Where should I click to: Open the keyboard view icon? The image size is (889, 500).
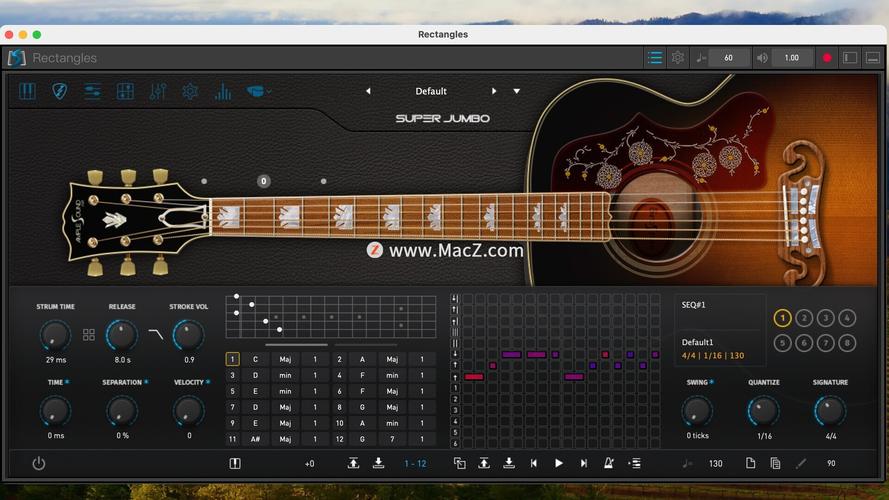(28, 92)
